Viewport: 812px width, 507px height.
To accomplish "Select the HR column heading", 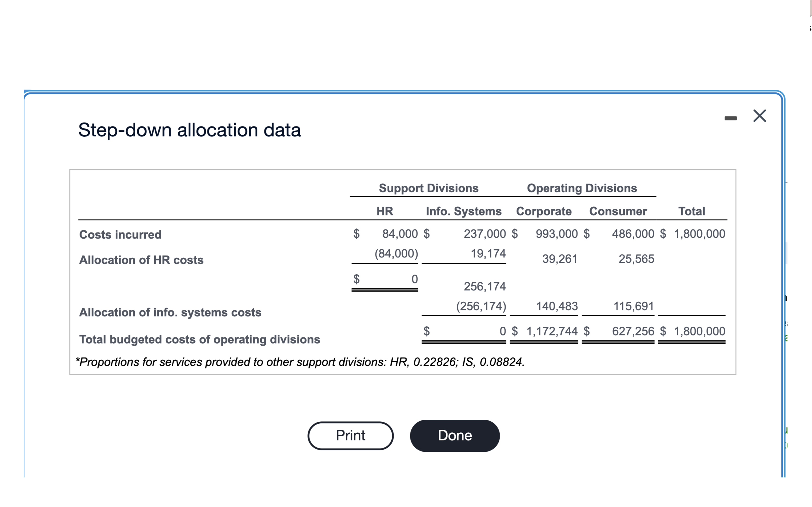I will point(385,211).
